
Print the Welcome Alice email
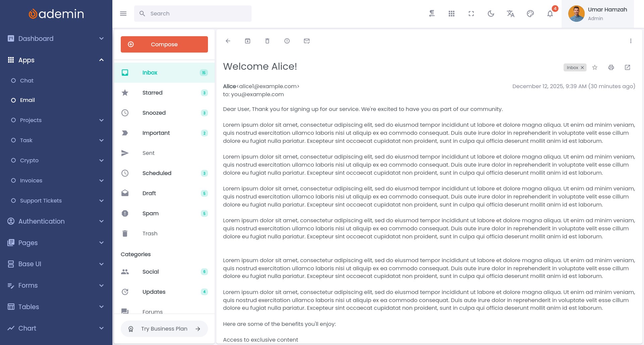point(611,67)
